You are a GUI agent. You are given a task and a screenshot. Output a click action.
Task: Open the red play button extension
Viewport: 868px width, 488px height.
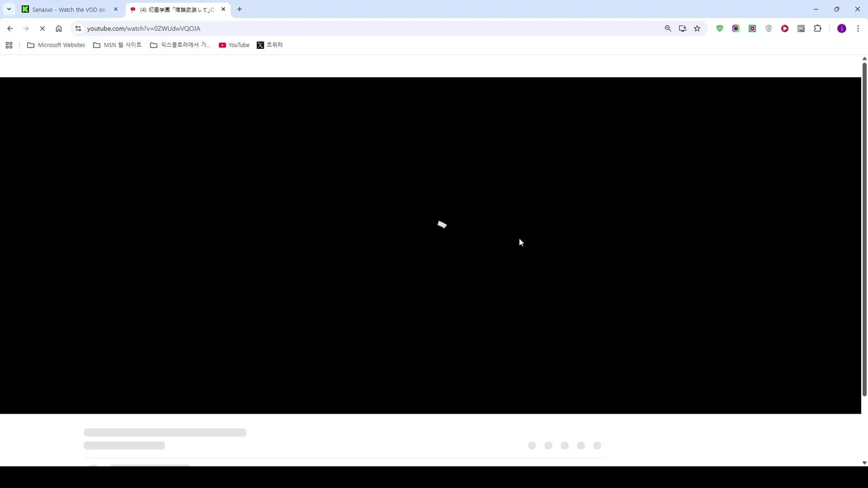click(x=785, y=28)
